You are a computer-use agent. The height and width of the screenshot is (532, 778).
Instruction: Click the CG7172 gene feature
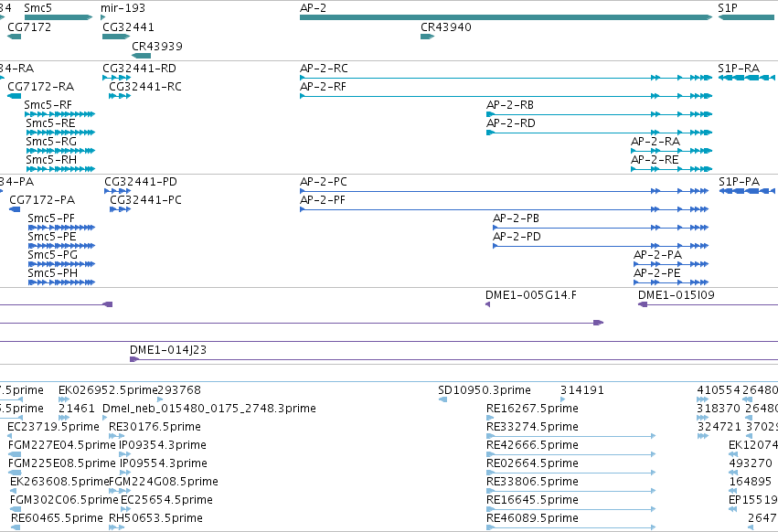point(15,37)
